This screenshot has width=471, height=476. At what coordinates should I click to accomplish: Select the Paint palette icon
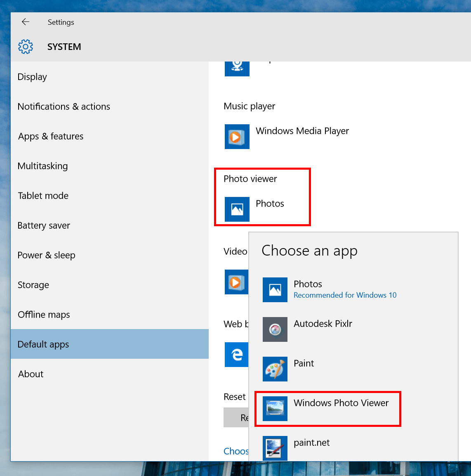tap(275, 369)
